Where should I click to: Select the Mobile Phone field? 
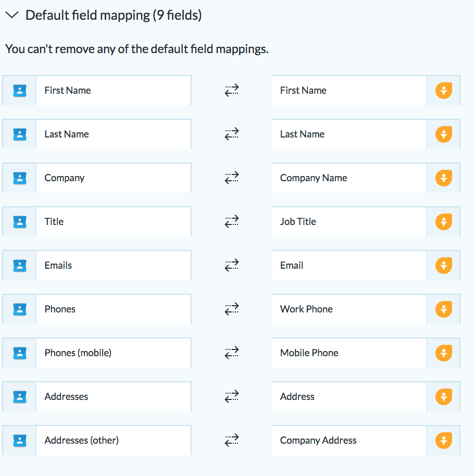(x=349, y=353)
